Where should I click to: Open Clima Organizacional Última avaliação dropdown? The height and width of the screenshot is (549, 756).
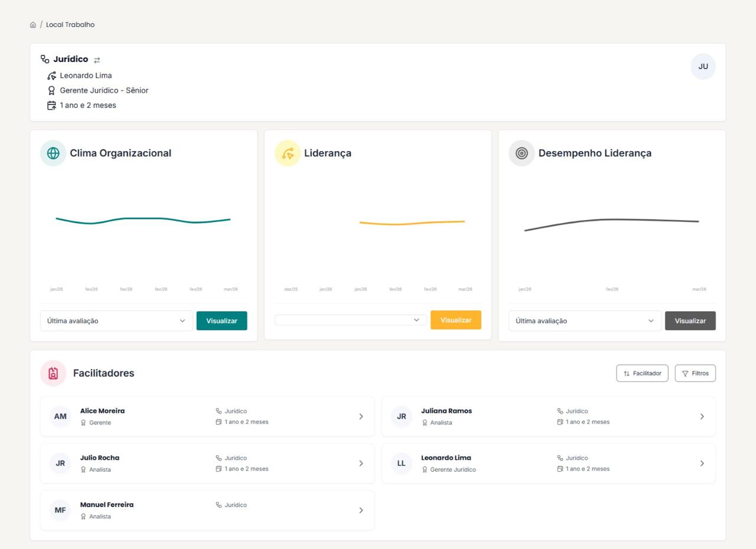coord(116,321)
